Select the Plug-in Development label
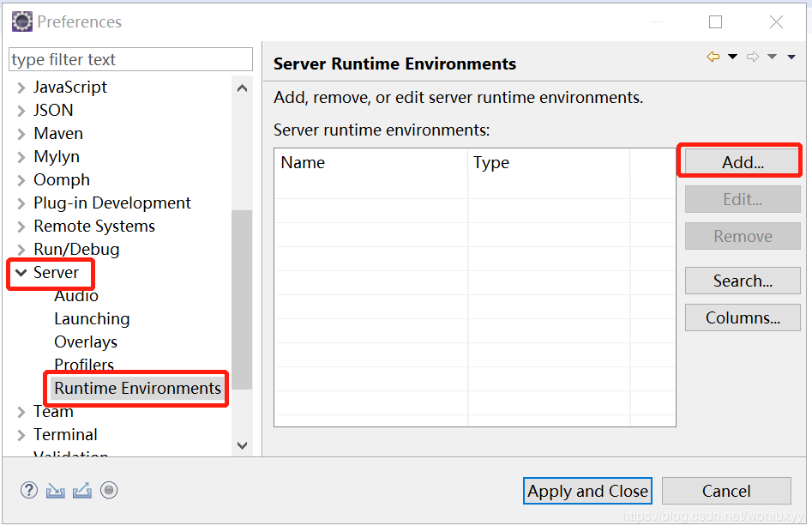 pyautogui.click(x=111, y=203)
